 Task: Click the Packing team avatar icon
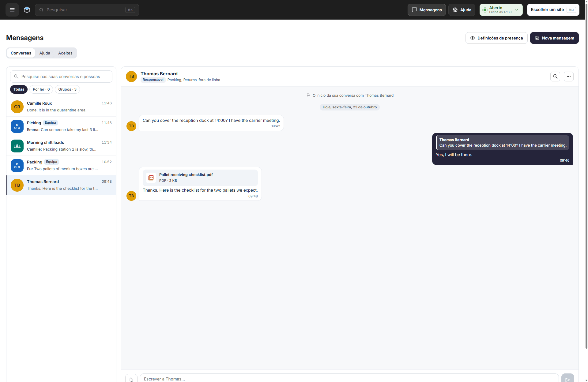17,166
